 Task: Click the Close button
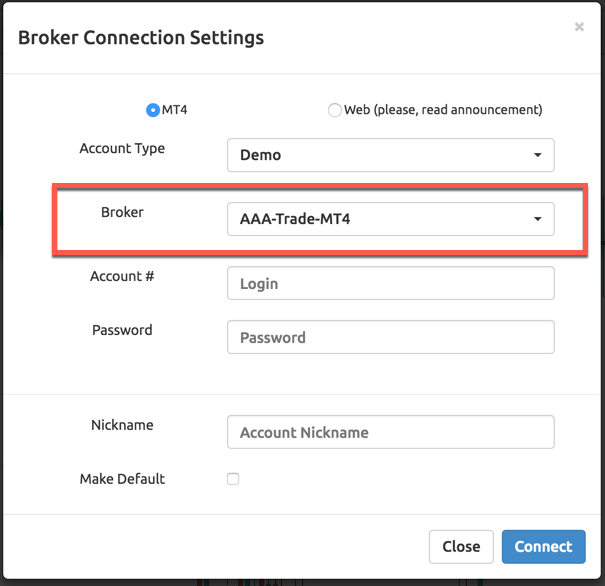click(x=461, y=547)
